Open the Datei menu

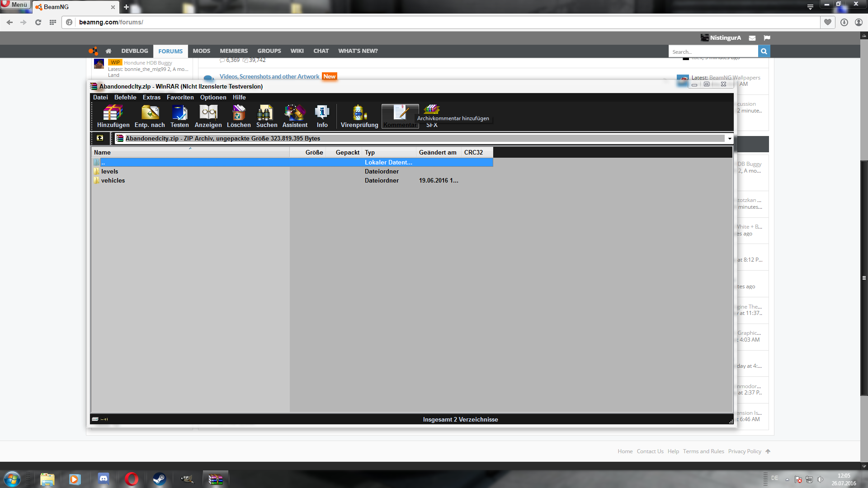100,97
